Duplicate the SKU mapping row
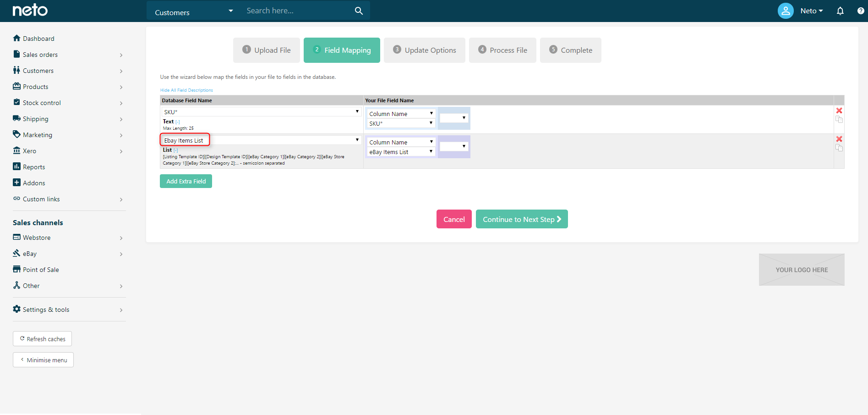This screenshot has width=868, height=415. (x=839, y=119)
